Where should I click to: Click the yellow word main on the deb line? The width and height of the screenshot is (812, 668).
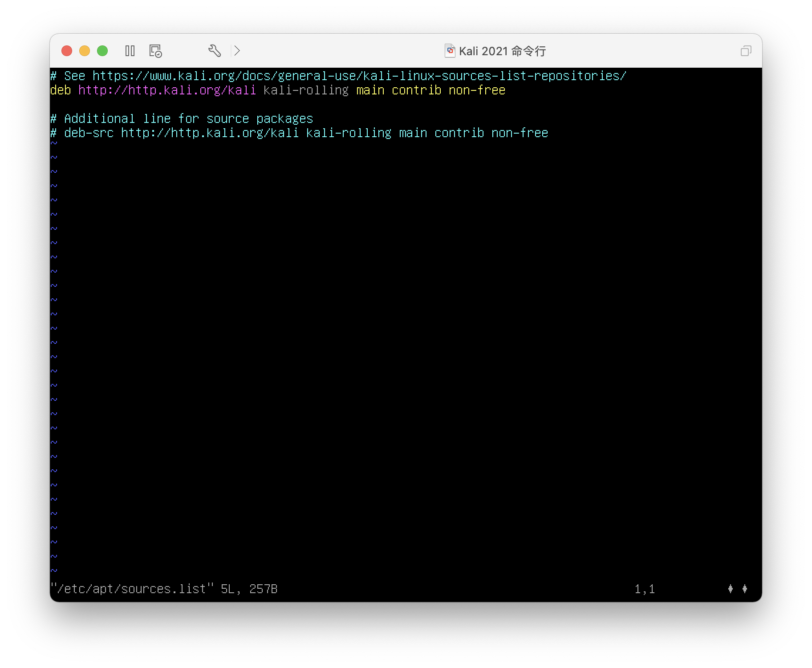[370, 90]
